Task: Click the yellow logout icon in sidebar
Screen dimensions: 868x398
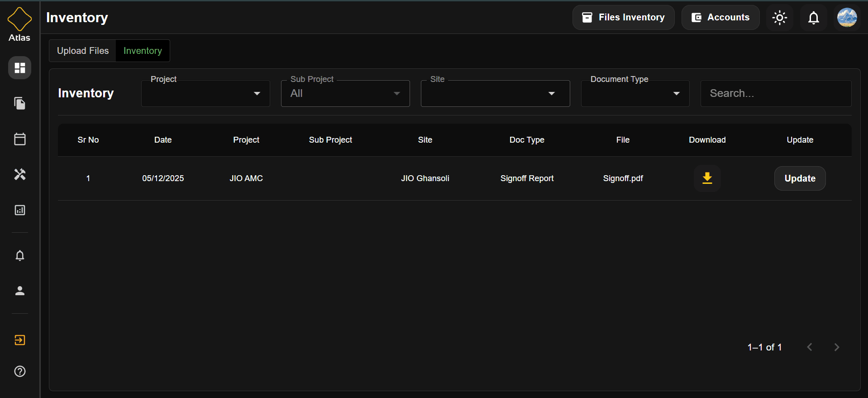Action: (19, 340)
